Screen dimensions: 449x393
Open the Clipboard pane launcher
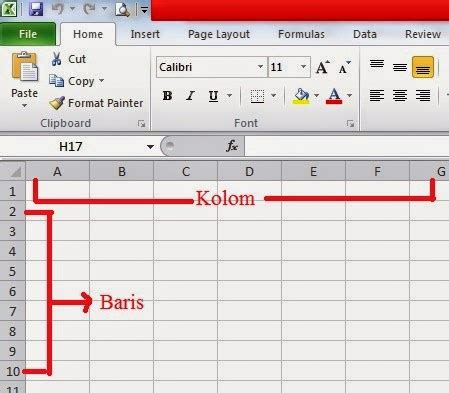[141, 124]
